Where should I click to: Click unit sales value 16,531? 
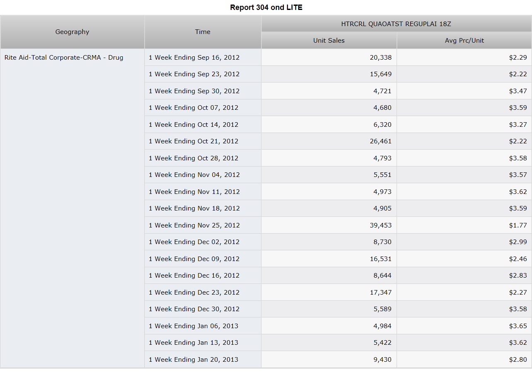coord(329,259)
